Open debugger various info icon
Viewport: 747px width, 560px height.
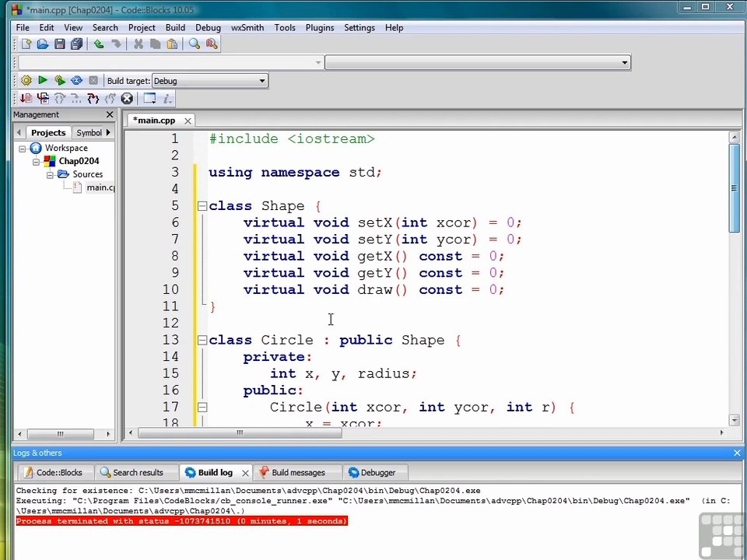pyautogui.click(x=167, y=99)
